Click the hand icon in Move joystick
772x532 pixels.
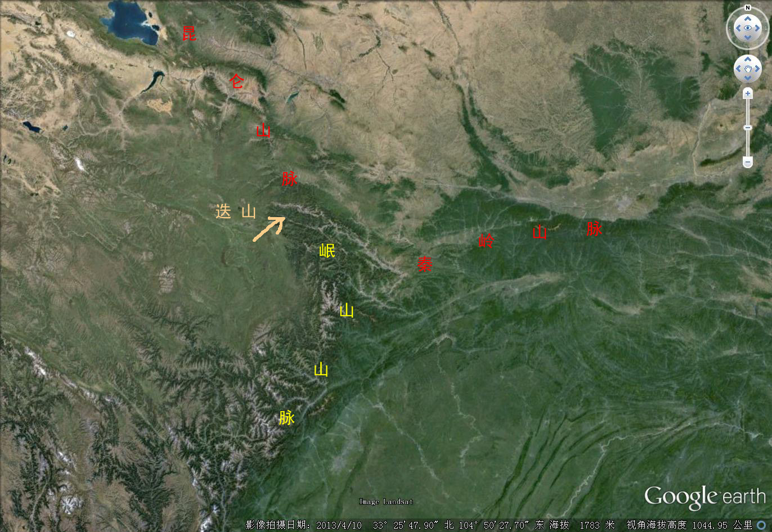pyautogui.click(x=748, y=69)
